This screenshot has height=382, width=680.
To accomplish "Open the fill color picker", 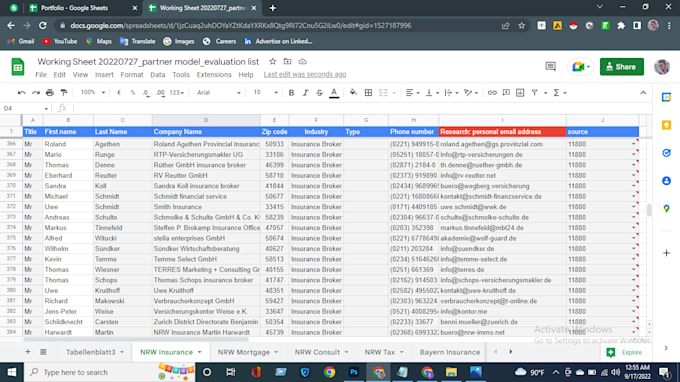I will [x=353, y=93].
